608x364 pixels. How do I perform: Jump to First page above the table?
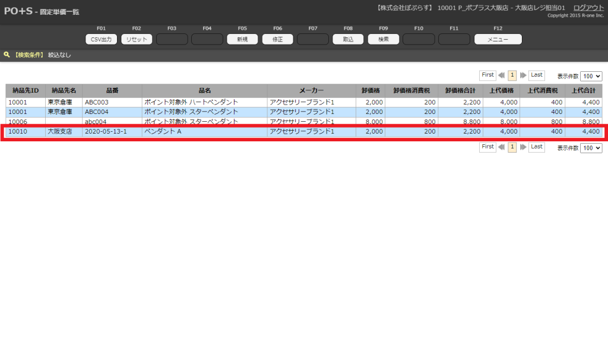487,75
